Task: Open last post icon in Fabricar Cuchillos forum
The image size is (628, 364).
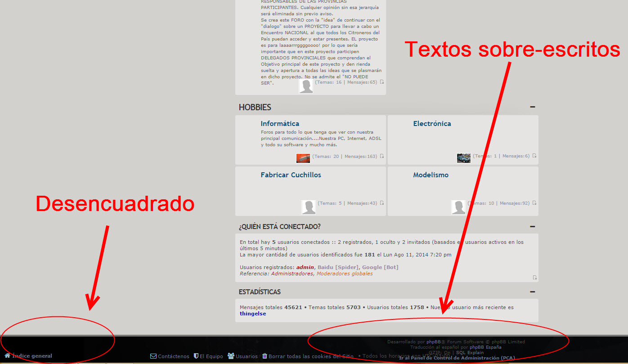Action: click(x=382, y=203)
